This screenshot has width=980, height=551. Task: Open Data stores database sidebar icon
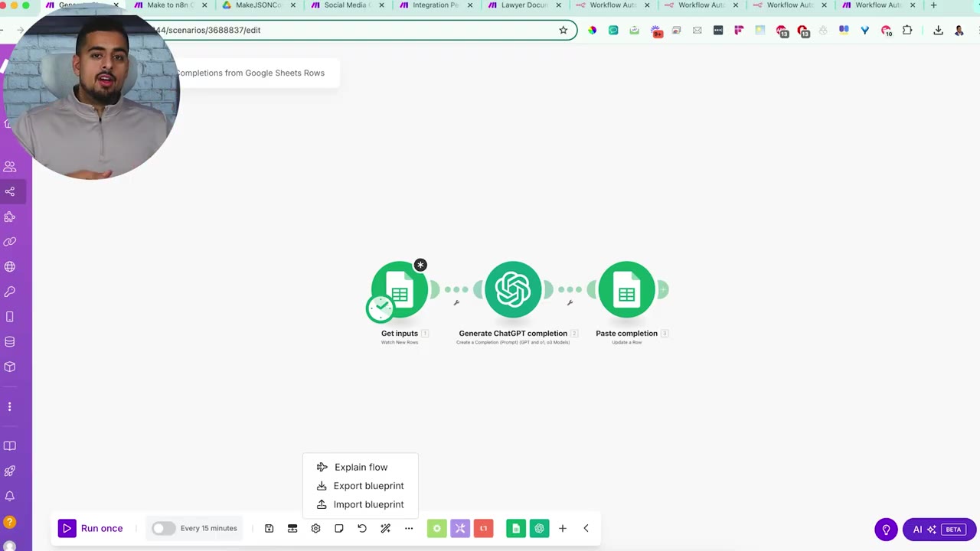[10, 341]
